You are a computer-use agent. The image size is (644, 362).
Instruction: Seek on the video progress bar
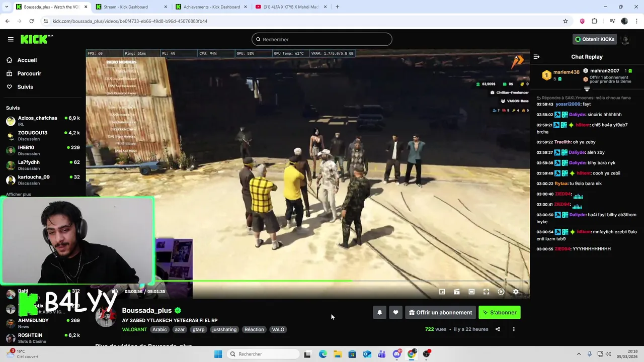click(x=307, y=281)
